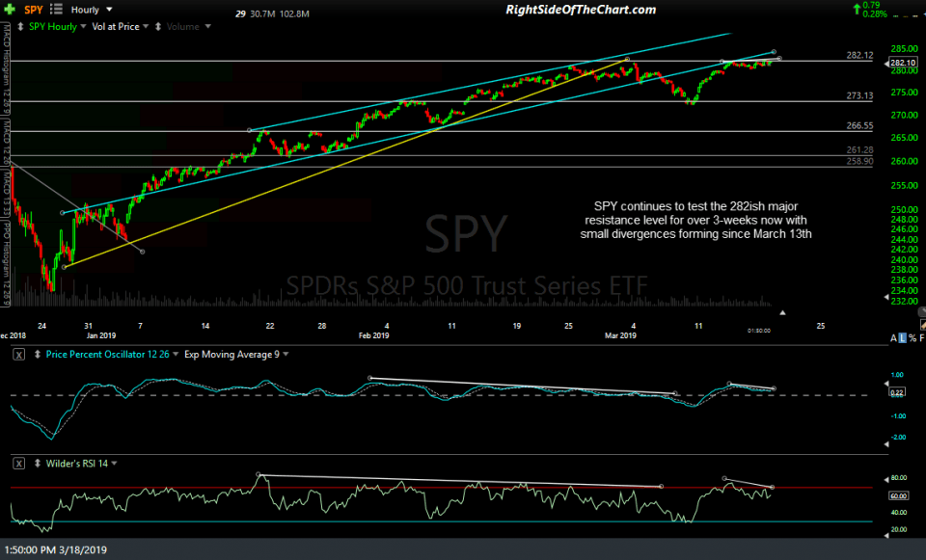The height and width of the screenshot is (560, 926).
Task: Click the reorder arrows beside Volume
Action: tap(158, 27)
